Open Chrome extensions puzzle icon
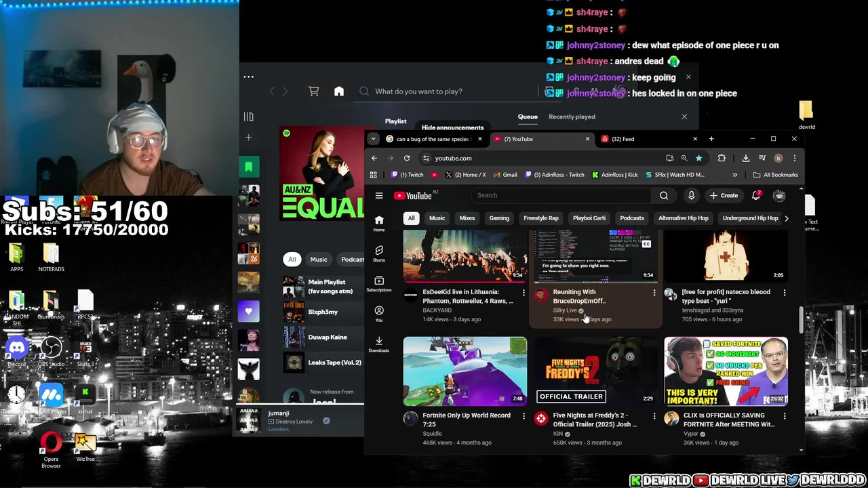 coord(722,158)
